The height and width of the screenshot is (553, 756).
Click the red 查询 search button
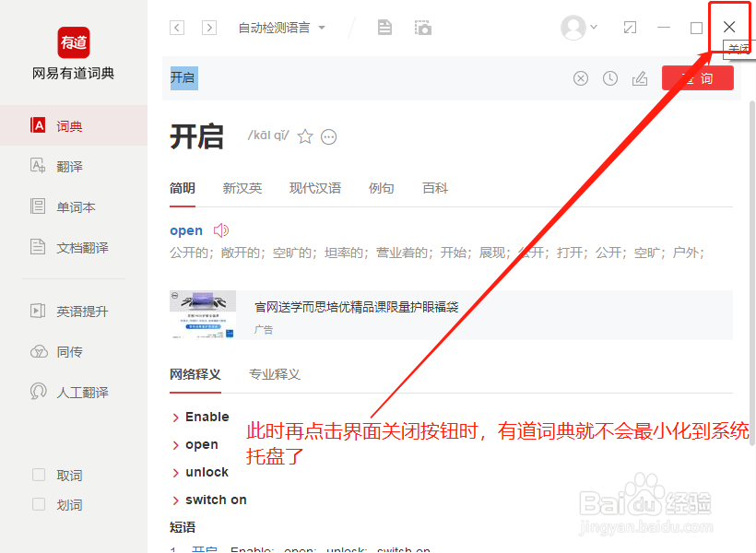[x=698, y=78]
